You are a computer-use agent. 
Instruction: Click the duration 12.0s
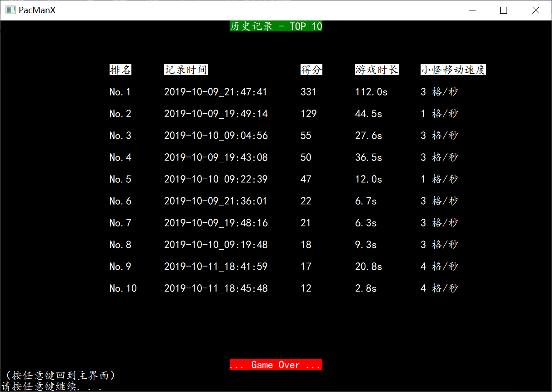click(369, 179)
